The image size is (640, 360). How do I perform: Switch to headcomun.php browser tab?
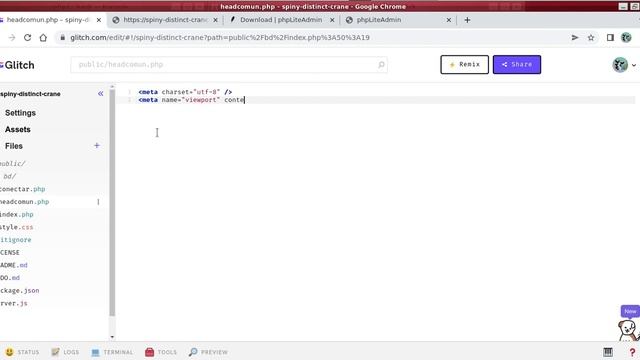(x=48, y=20)
